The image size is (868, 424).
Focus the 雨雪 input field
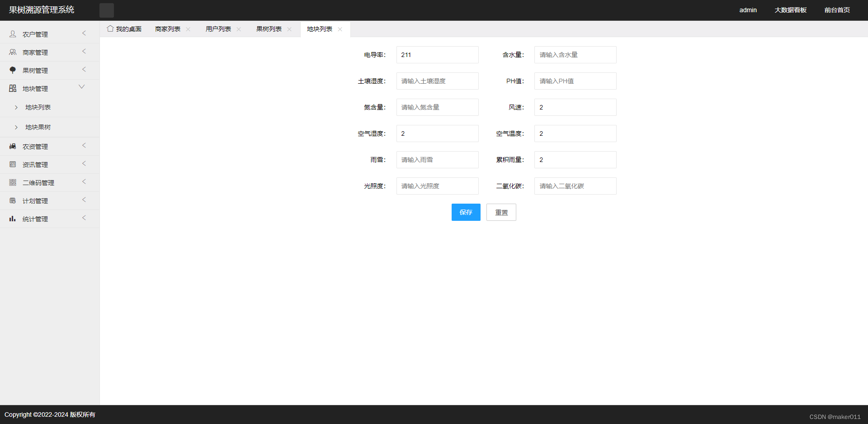[438, 160]
